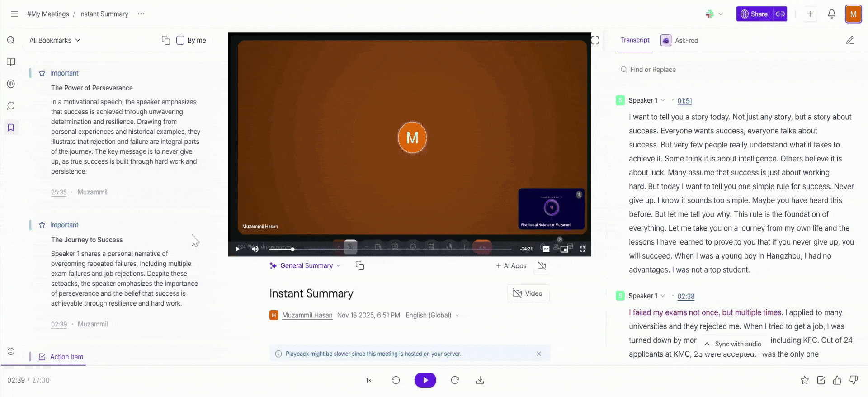The width and height of the screenshot is (868, 397).
Task: Click the Find or Replace field
Action: click(x=653, y=70)
